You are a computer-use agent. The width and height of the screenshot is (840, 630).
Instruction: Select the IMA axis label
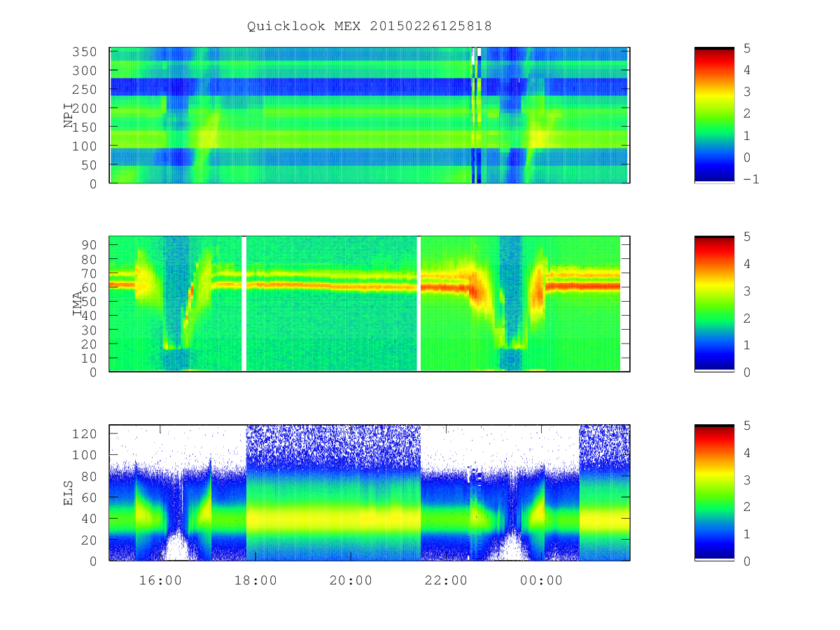click(77, 304)
